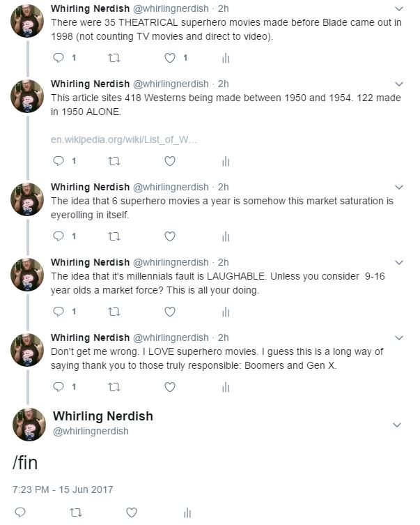420x525 pixels.
Task: Retweet the Boomers and Gen X tweet
Action: [x=114, y=386]
